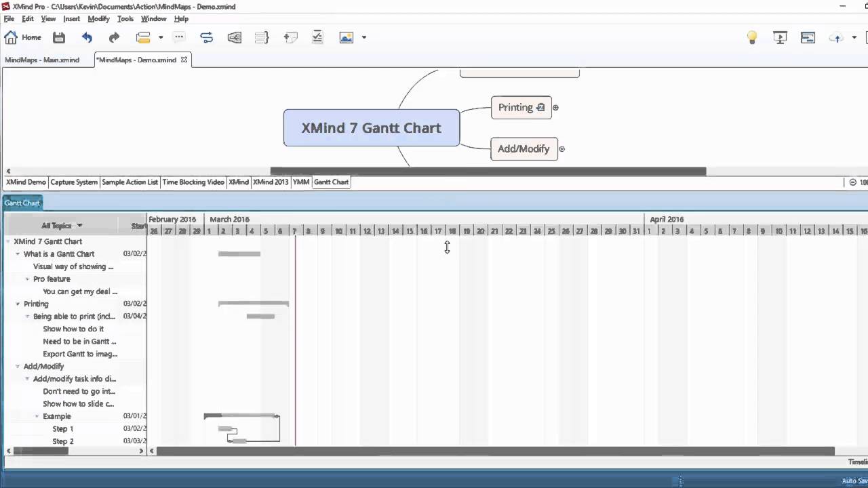Image resolution: width=868 pixels, height=488 pixels.
Task: Expand the Add/Modify topic branch plus sign
Action: pyautogui.click(x=561, y=148)
